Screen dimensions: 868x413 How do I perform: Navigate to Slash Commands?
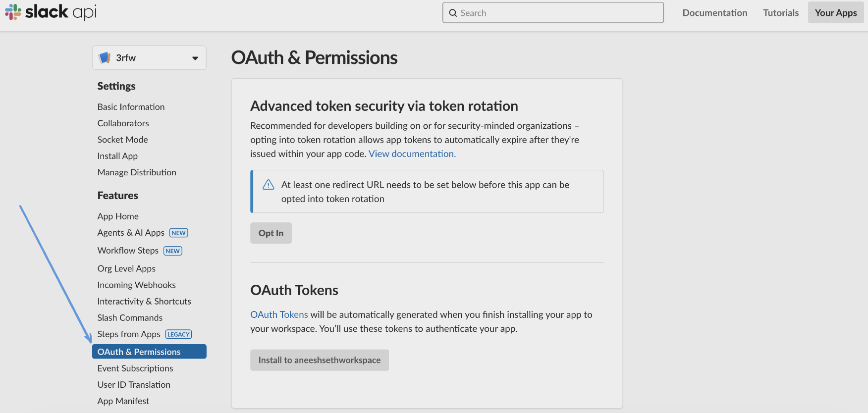130,317
